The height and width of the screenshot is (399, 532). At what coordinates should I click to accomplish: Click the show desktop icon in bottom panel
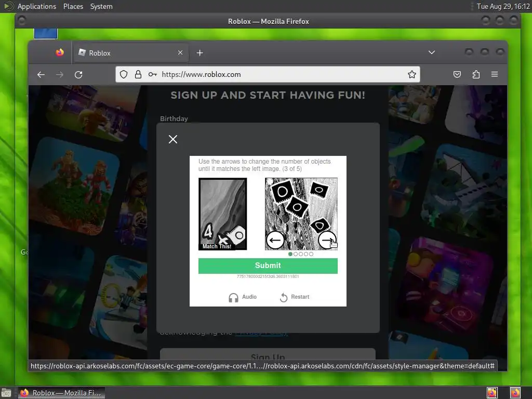[6, 393]
